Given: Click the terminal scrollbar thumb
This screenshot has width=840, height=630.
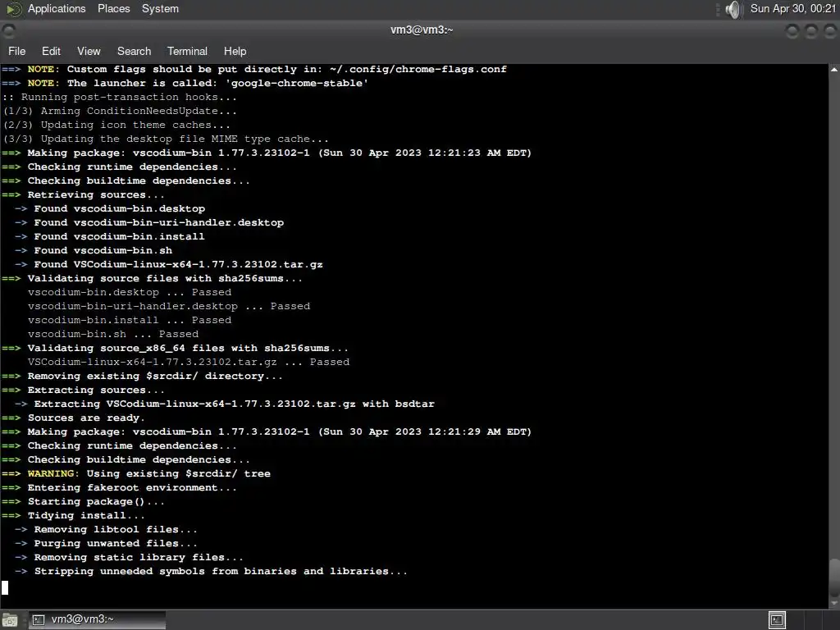Looking at the screenshot, I should click(x=834, y=577).
